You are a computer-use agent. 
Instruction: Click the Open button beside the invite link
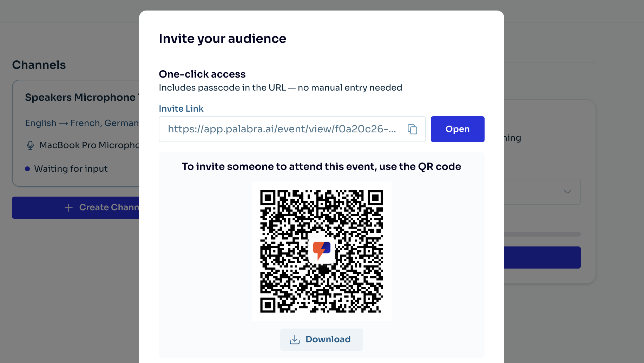457,129
